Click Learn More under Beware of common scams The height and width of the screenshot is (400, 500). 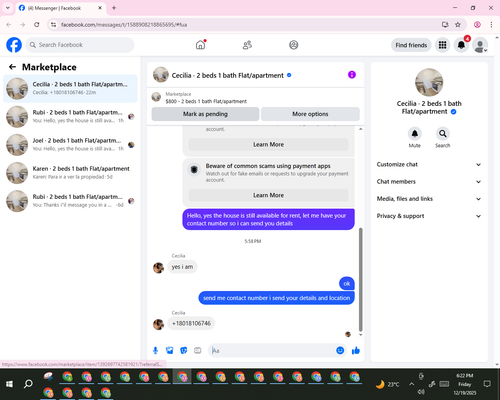(x=268, y=195)
